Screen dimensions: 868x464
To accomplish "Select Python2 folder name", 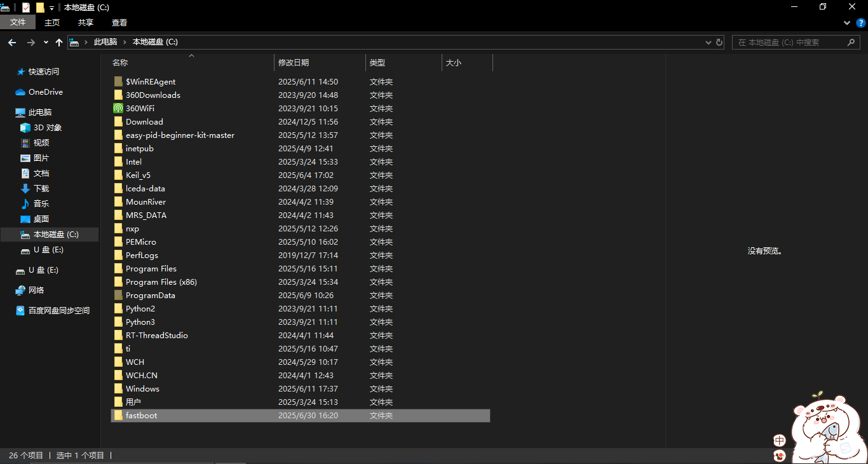I will click(140, 309).
